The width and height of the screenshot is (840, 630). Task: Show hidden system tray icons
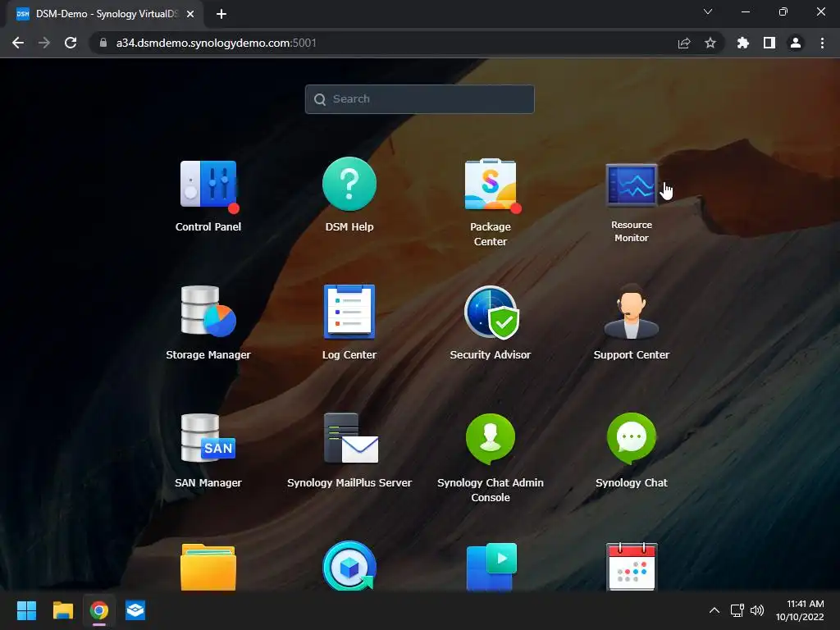click(x=714, y=610)
